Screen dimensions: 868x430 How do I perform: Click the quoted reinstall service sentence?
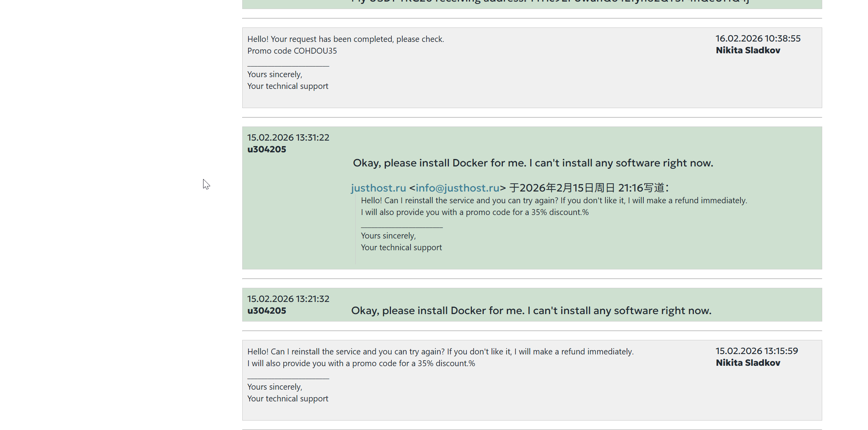click(x=553, y=201)
